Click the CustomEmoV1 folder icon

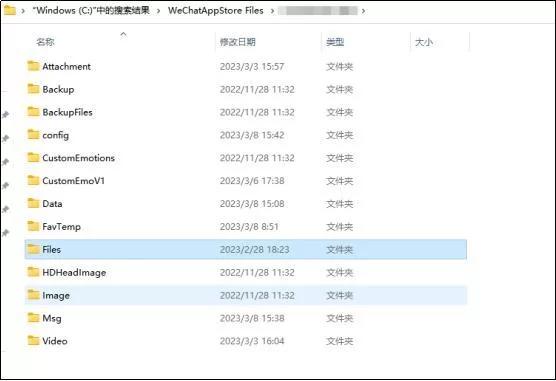pyautogui.click(x=33, y=180)
